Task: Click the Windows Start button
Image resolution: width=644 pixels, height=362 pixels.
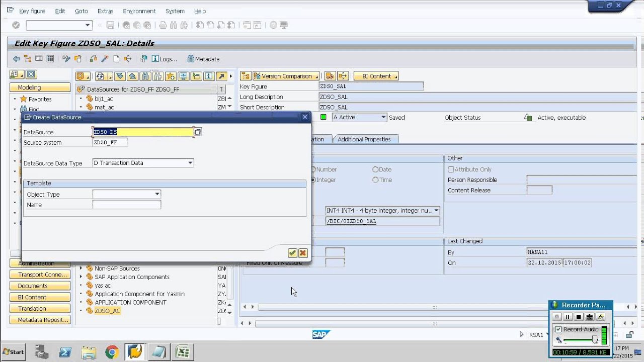Action: tap(13, 352)
